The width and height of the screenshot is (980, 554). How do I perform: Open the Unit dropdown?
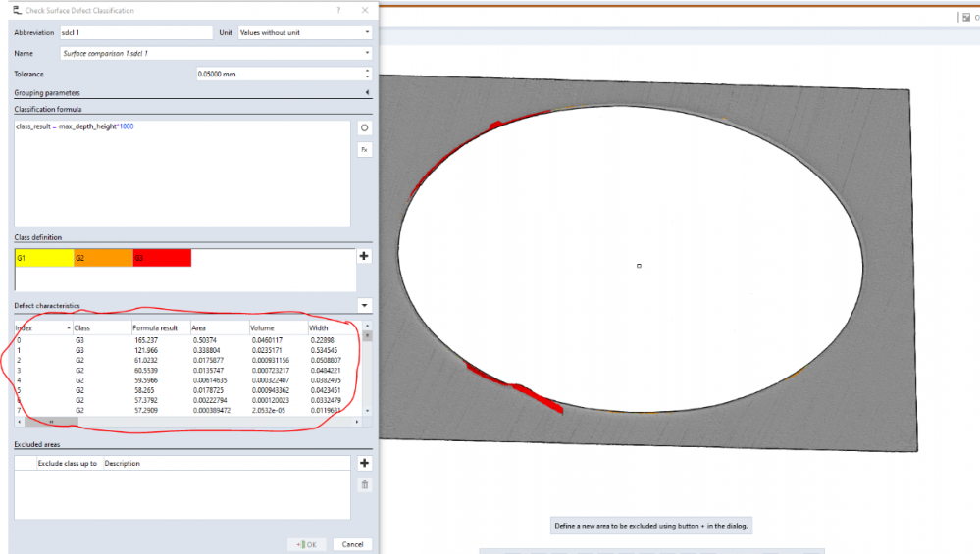click(304, 32)
